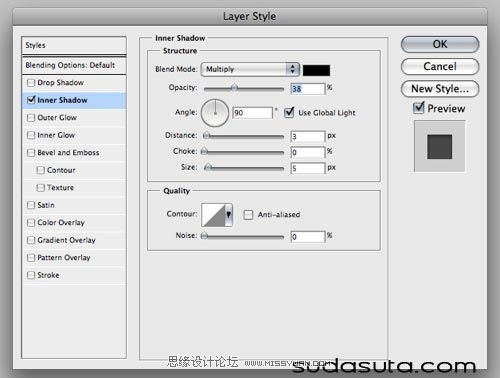The width and height of the screenshot is (500, 378).
Task: Focus the Choke value field
Action: point(308,152)
